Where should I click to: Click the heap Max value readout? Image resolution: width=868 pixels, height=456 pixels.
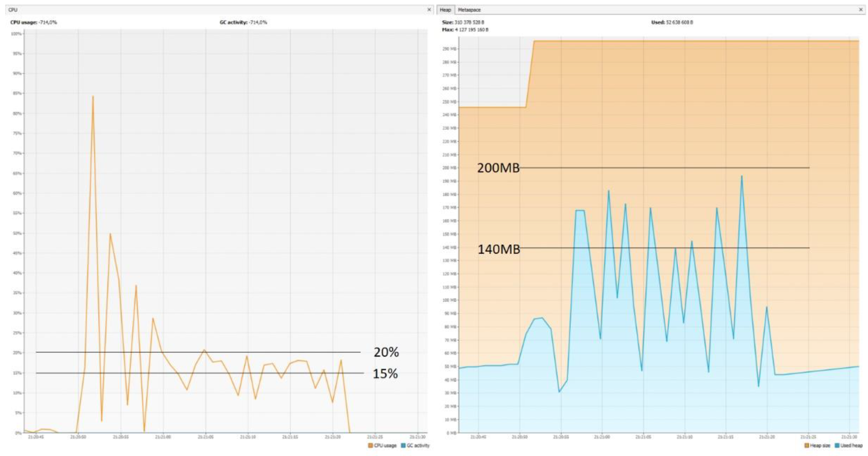[x=465, y=30]
